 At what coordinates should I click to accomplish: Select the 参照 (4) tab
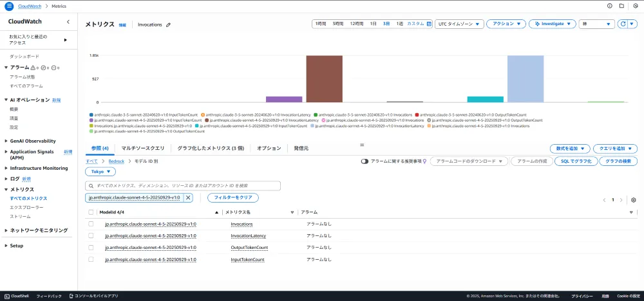(100, 149)
